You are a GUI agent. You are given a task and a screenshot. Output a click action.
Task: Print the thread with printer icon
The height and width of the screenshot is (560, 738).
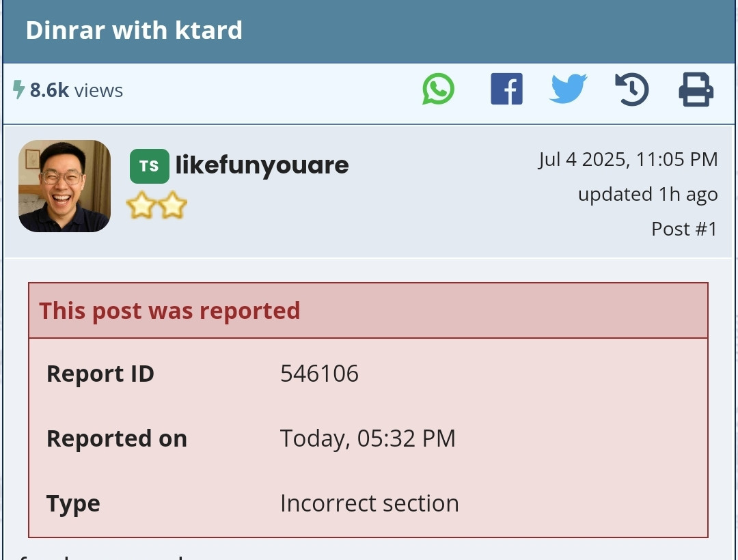(696, 89)
